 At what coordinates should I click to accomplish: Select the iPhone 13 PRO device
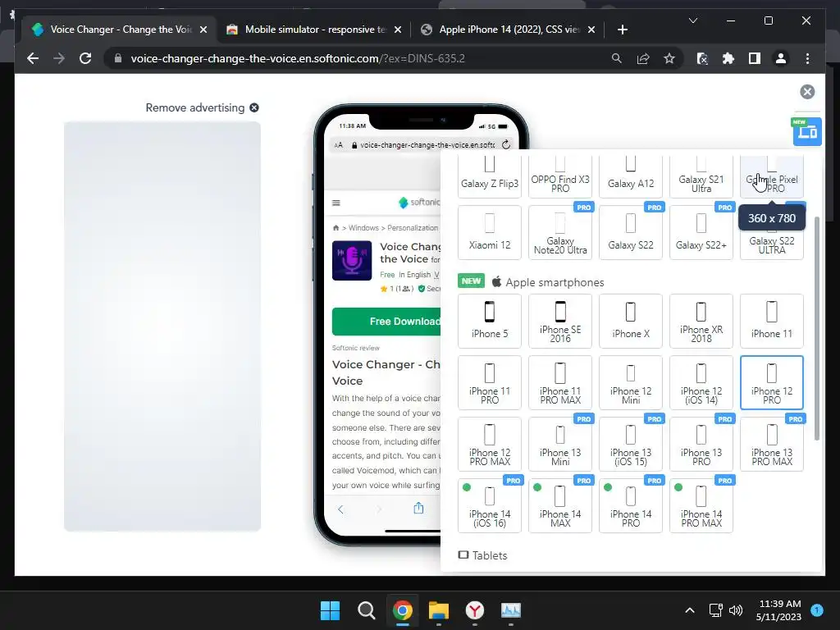[x=701, y=444]
